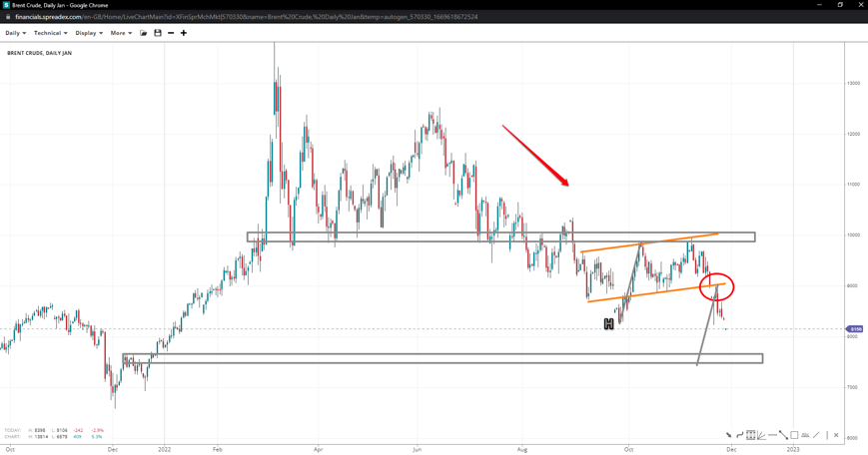Select the trend line segment tool
The width and height of the screenshot is (868, 455).
point(783,435)
